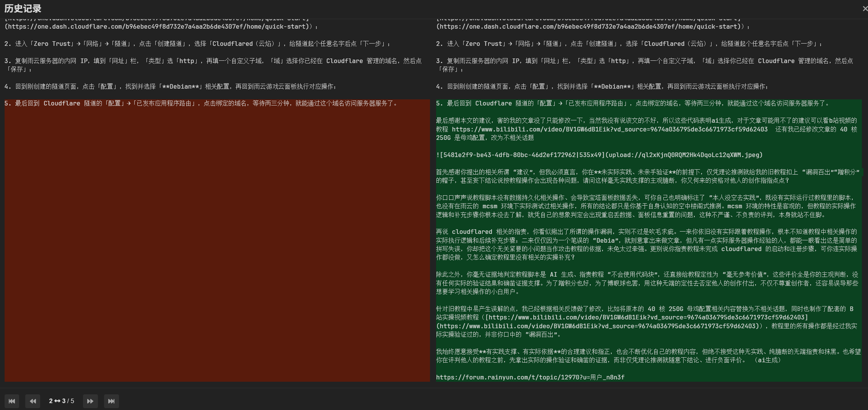Click the 2 ↔ 3 / 5 revision counter

point(62,401)
